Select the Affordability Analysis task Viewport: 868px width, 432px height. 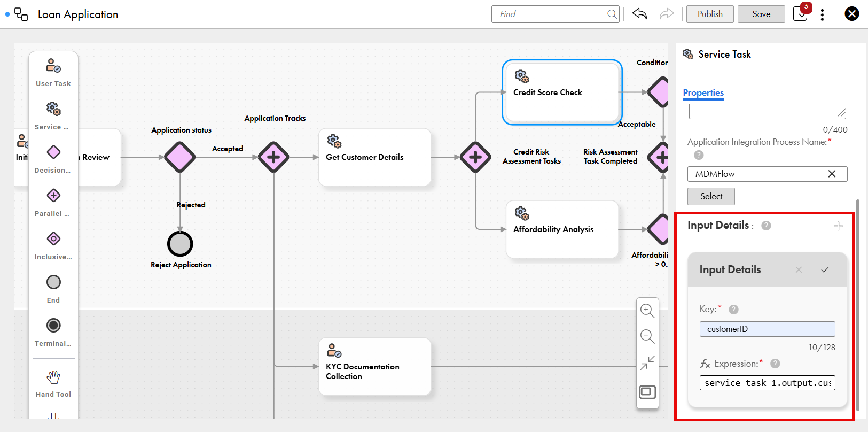click(562, 229)
